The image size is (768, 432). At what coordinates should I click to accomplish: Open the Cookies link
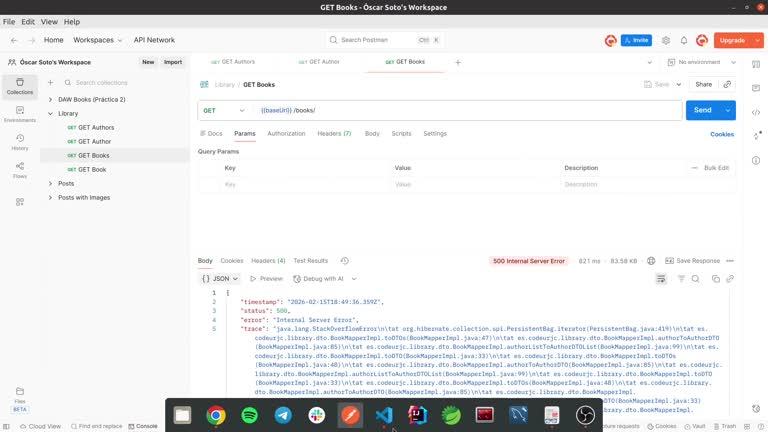click(x=722, y=134)
